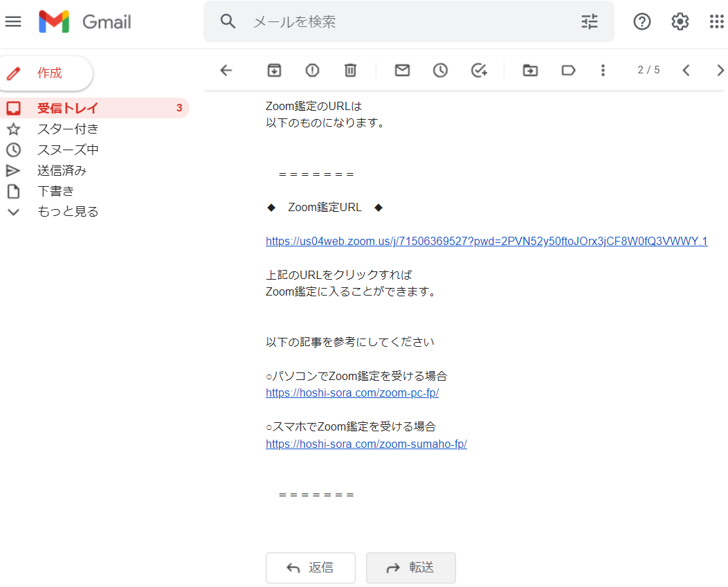728x587 pixels.
Task: Click the 作成 compose button
Action: pos(47,73)
